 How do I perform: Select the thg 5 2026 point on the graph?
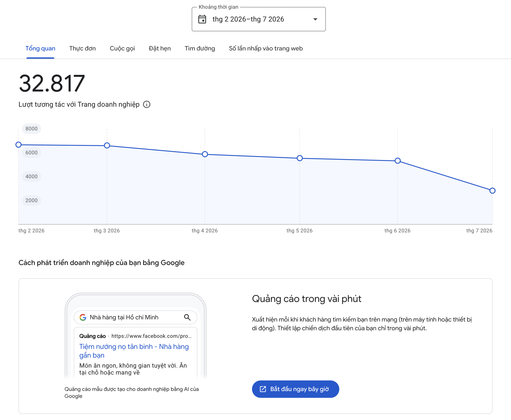pyautogui.click(x=300, y=158)
